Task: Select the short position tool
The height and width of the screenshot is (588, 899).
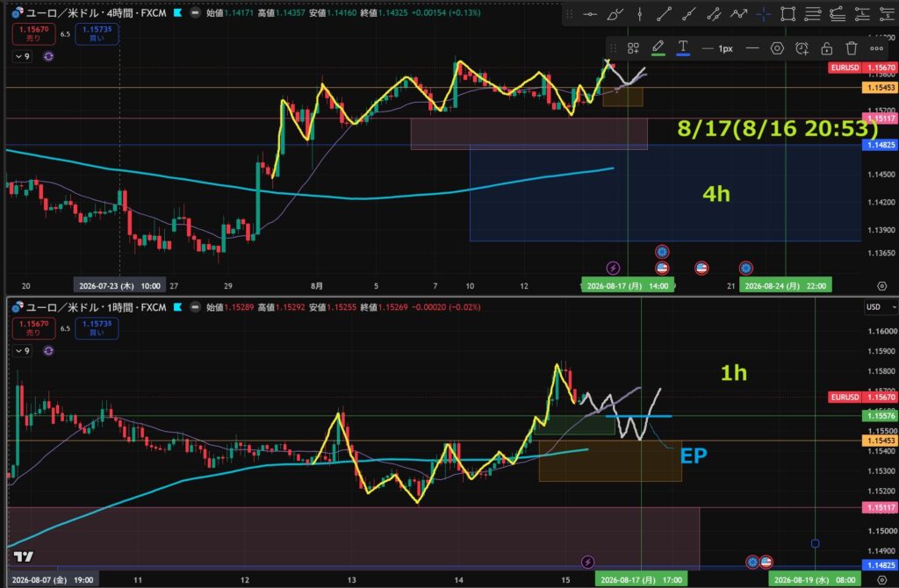Action: (887, 14)
